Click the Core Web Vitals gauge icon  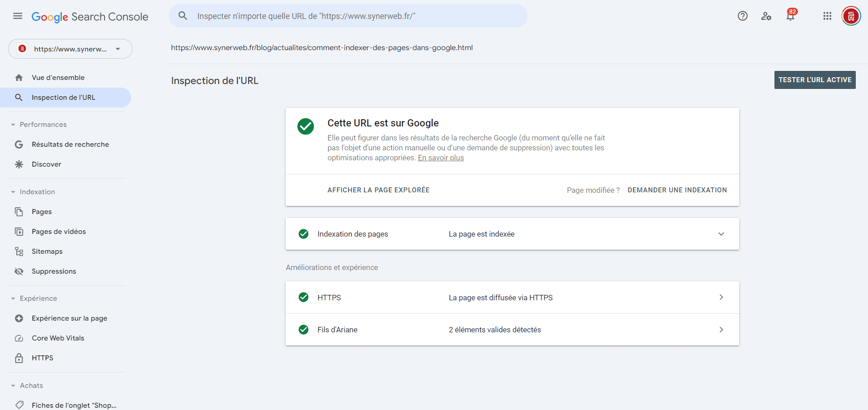click(19, 338)
